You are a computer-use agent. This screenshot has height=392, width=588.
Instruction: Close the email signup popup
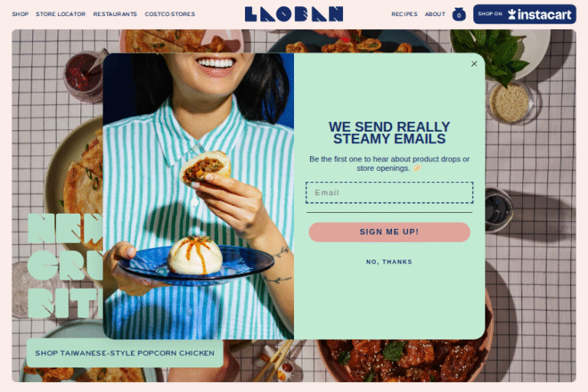474,64
